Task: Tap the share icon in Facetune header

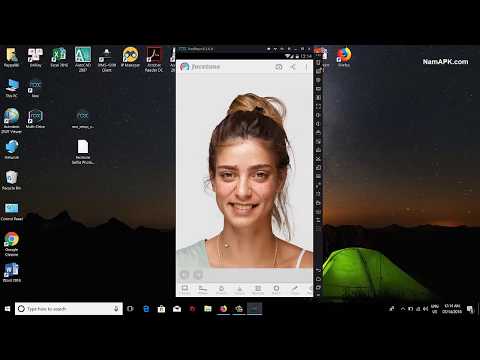Action: click(293, 67)
